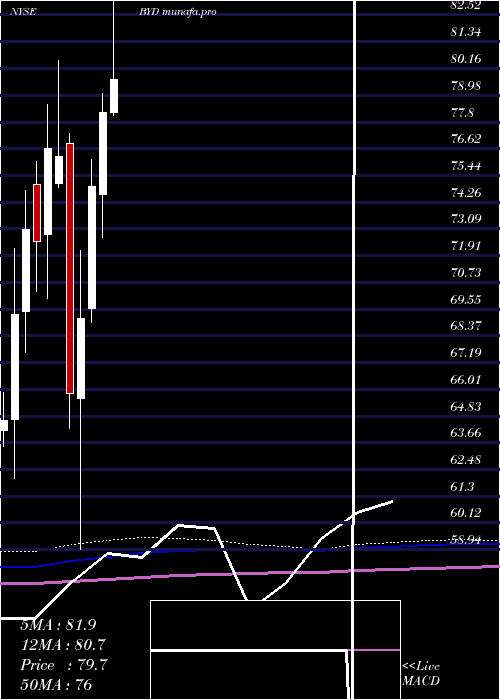Image resolution: width=500 pixels, height=700 pixels.
Task: Click the 12MA : 80.7 readout
Action: click(x=63, y=645)
